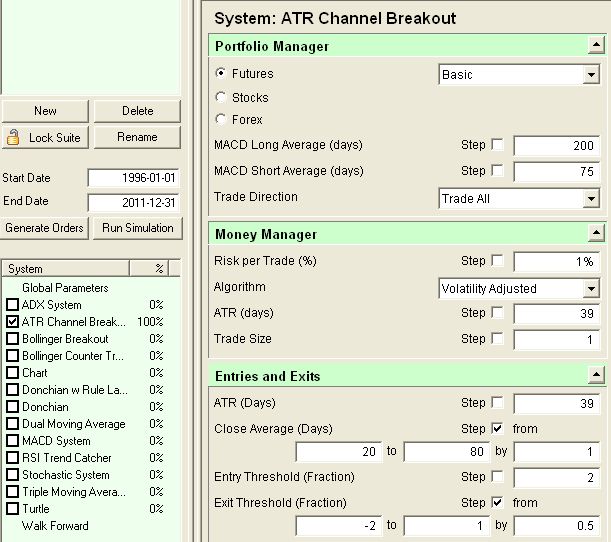
Task: Click the Money Manager ATR (days) value field
Action: pos(556,313)
